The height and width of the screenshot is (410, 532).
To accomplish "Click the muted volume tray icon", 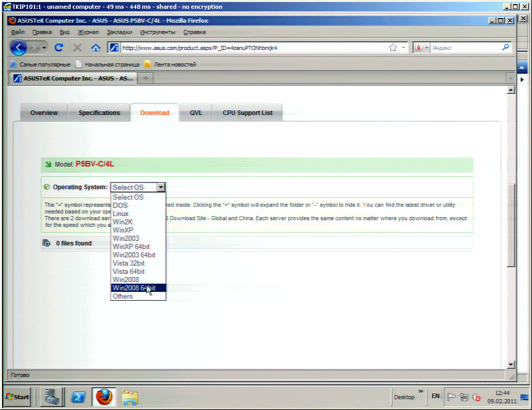I will (x=476, y=397).
